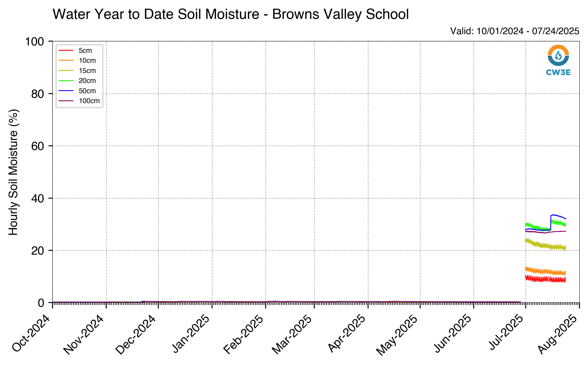
Task: Click the purple 100cm legend line
Action: 66,101
